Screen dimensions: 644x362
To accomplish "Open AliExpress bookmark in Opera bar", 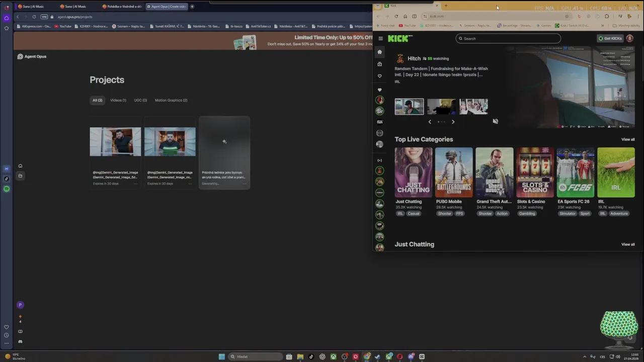I will pyautogui.click(x=34, y=26).
